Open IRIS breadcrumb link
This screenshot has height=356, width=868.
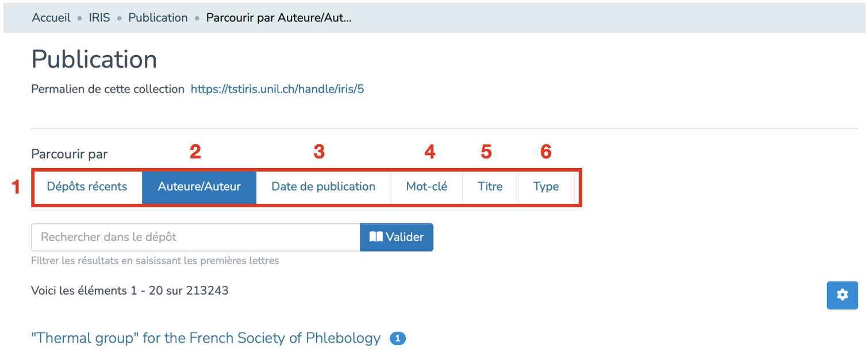point(99,18)
